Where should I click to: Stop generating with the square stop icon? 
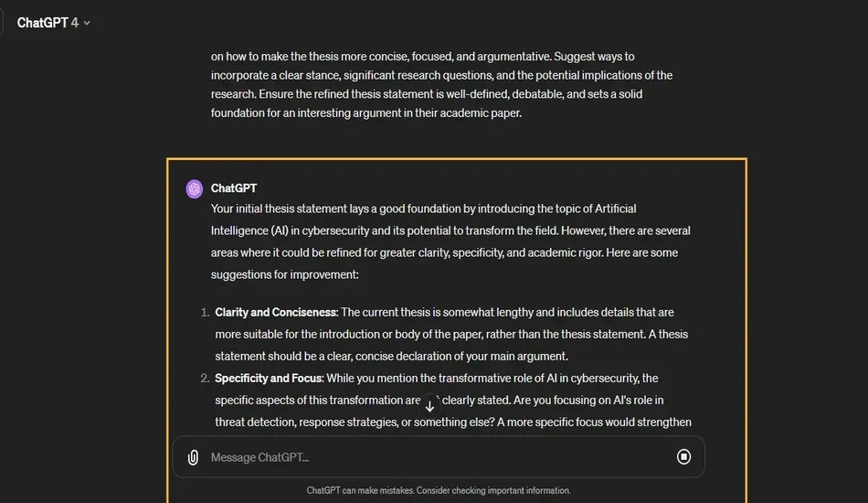(x=683, y=456)
